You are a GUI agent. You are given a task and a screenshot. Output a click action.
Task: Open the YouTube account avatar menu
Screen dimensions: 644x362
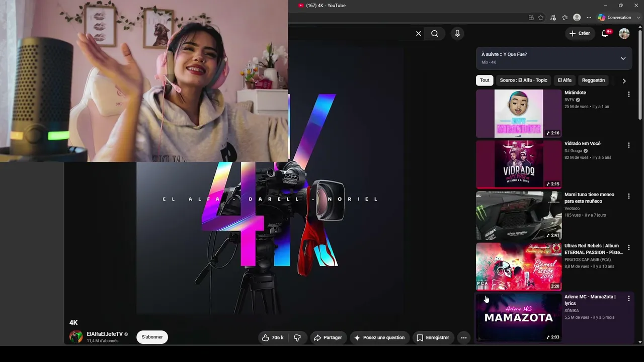coord(624,34)
